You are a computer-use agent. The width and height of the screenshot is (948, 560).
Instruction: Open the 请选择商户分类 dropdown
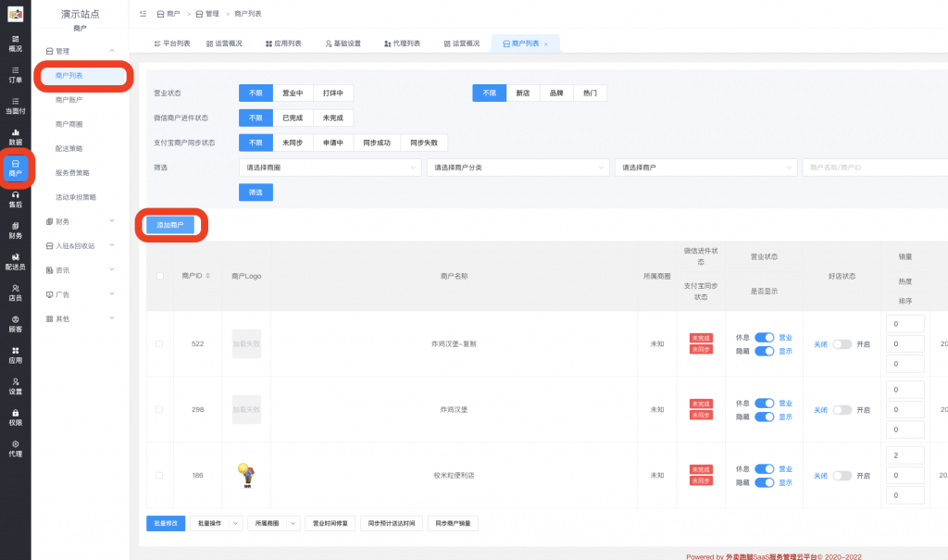518,168
